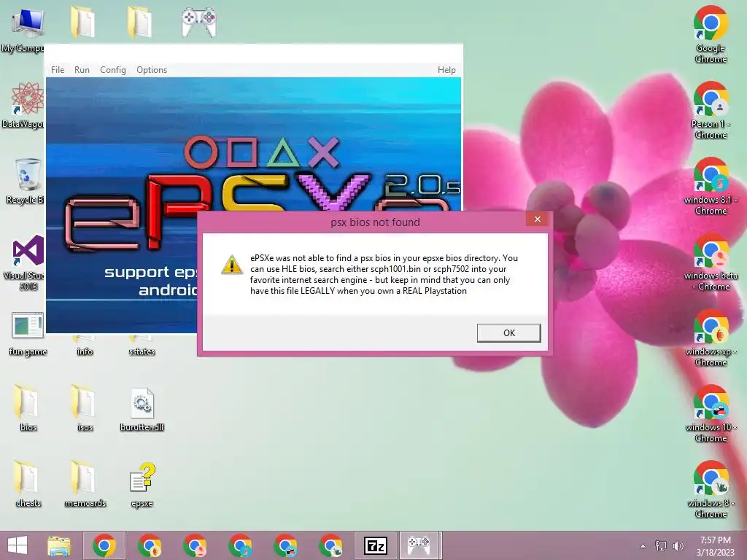Screen dimensions: 747x560
Task: Select the epsxe help file icon
Action: 142,484
